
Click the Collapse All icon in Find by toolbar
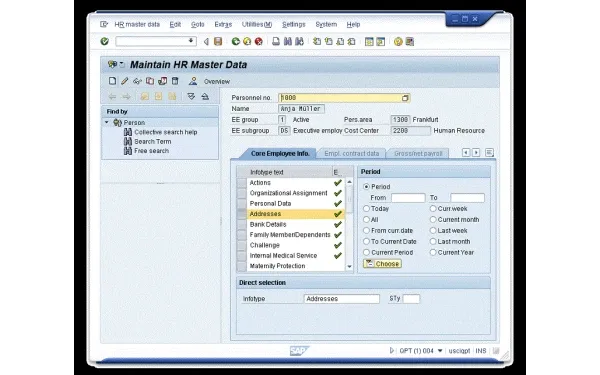(205, 96)
